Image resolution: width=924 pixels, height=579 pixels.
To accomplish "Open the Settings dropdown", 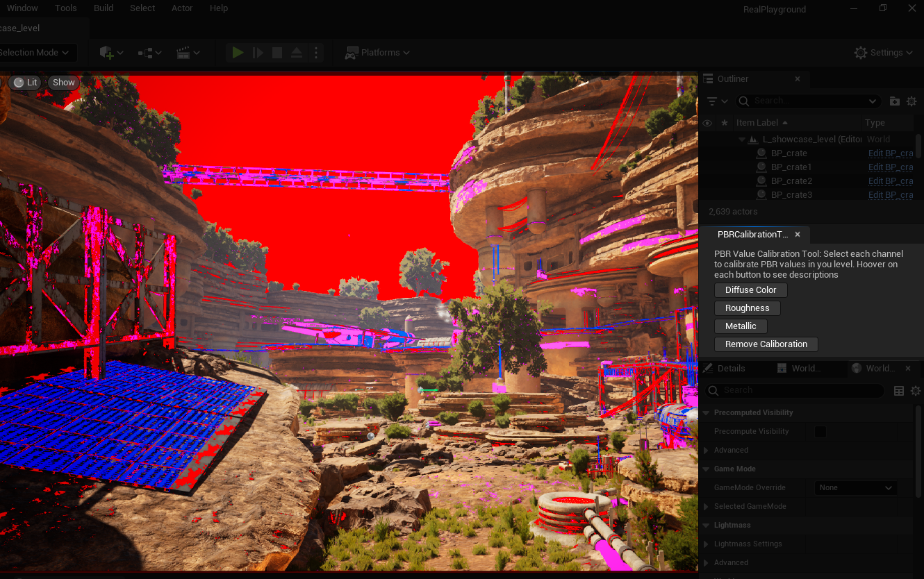I will point(883,53).
